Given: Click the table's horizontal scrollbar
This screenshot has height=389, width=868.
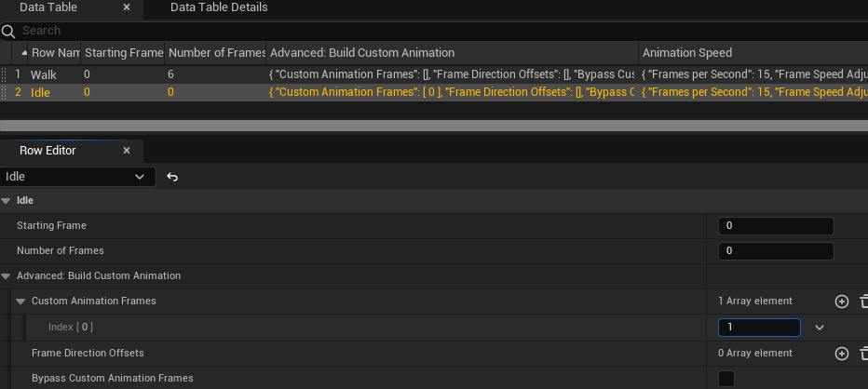Looking at the screenshot, I should 434,126.
